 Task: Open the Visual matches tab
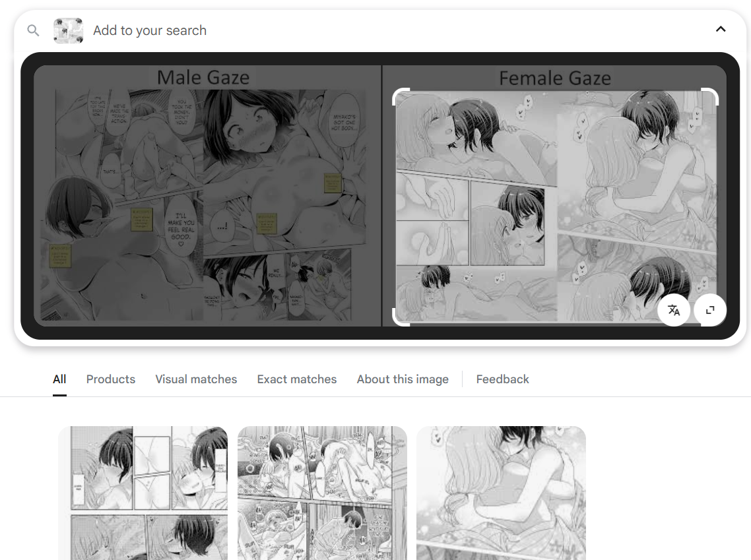click(196, 379)
